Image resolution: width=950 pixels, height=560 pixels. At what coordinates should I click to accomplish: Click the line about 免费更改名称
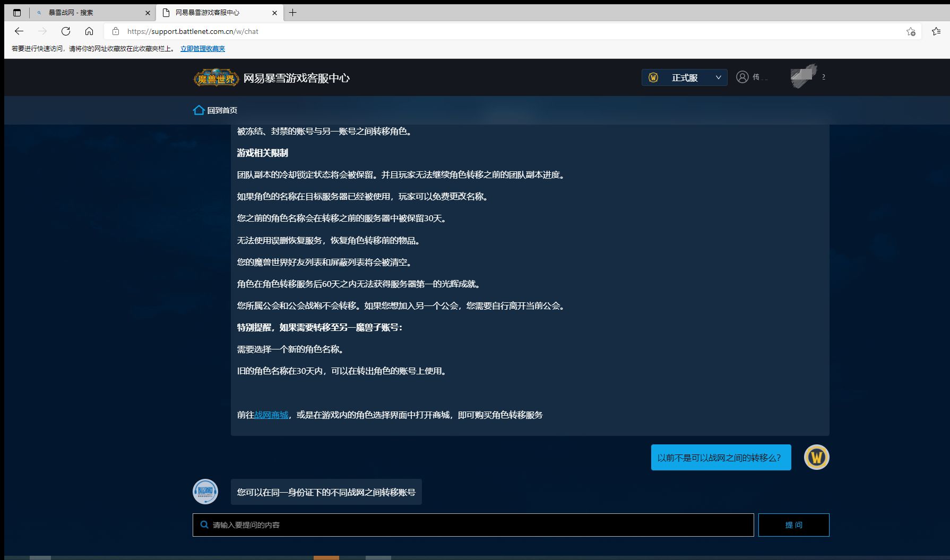tap(364, 197)
